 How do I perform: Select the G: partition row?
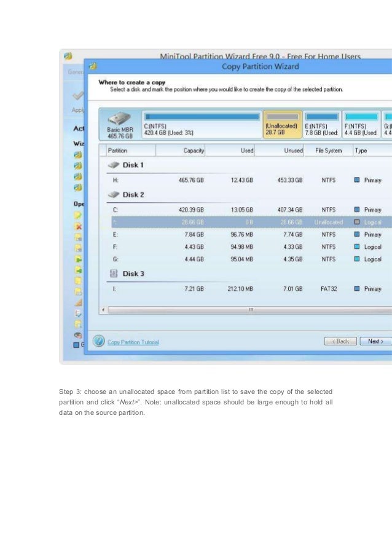point(249,259)
